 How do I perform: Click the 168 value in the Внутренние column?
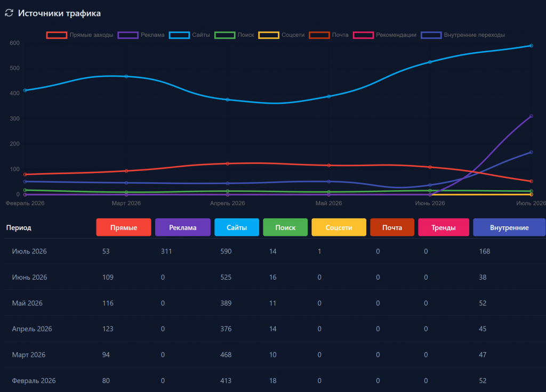(485, 251)
